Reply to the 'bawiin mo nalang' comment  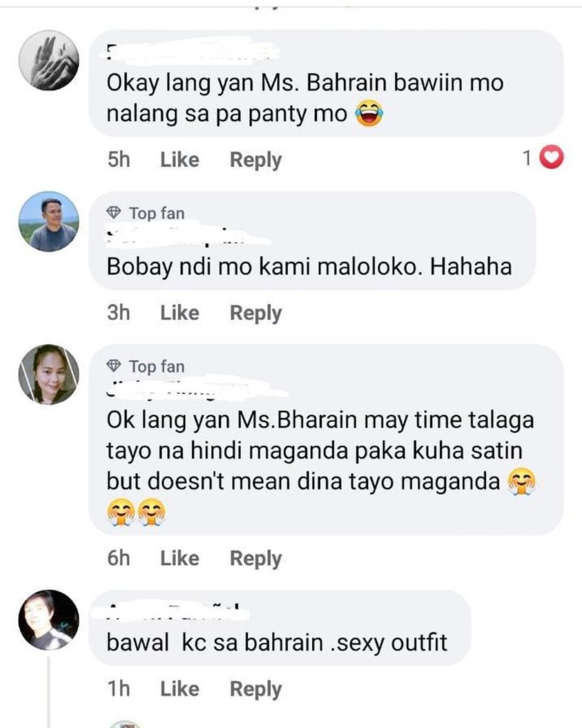click(x=255, y=160)
